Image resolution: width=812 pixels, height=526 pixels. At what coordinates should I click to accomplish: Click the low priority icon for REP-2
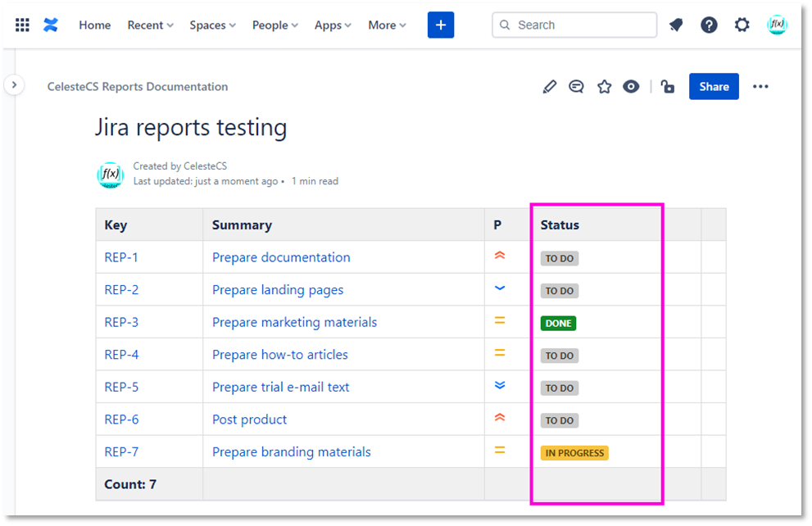pos(500,288)
